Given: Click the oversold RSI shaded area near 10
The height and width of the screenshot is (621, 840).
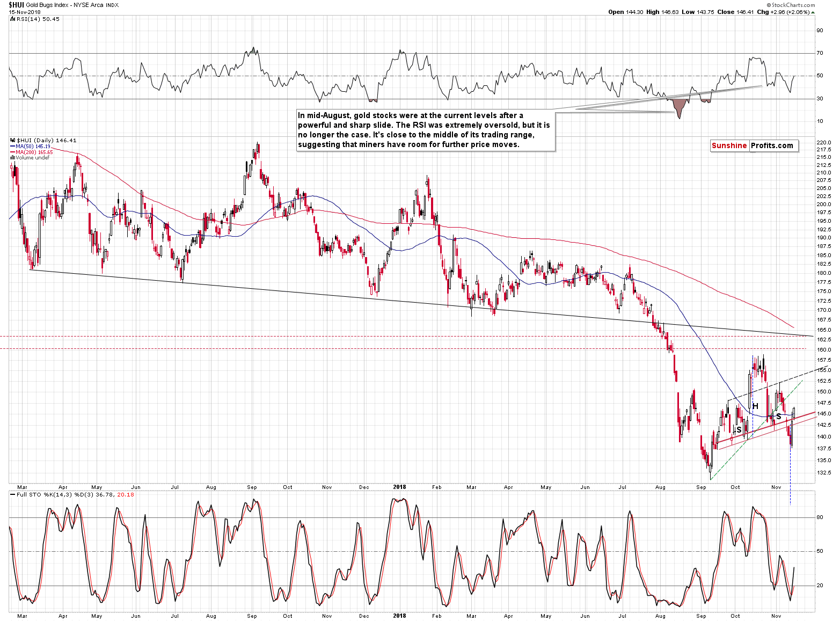Looking at the screenshot, I should pyautogui.click(x=680, y=107).
